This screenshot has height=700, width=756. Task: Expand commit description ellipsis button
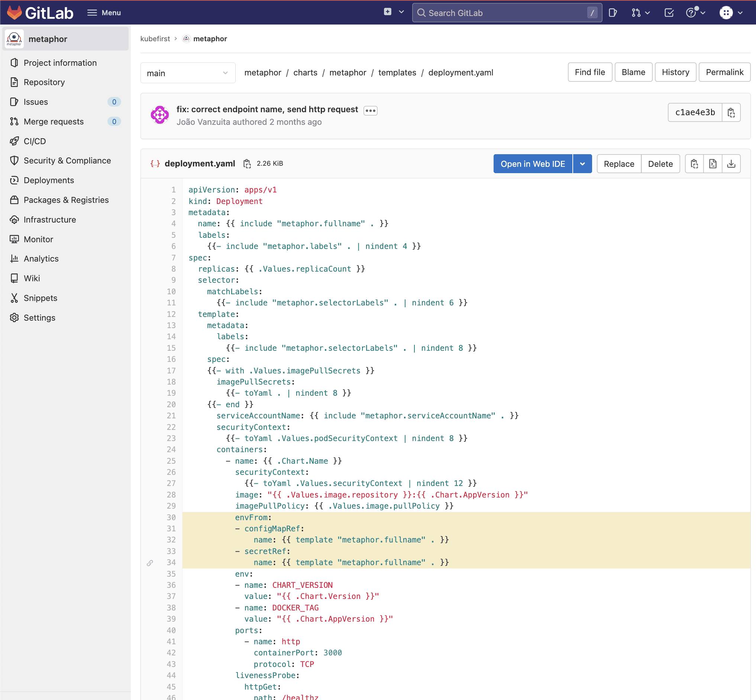(x=370, y=111)
